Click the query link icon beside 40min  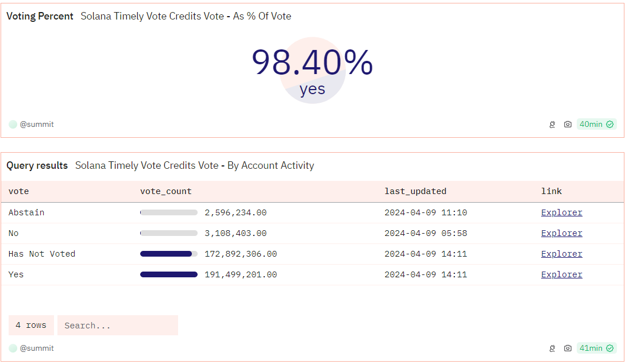[552, 124]
